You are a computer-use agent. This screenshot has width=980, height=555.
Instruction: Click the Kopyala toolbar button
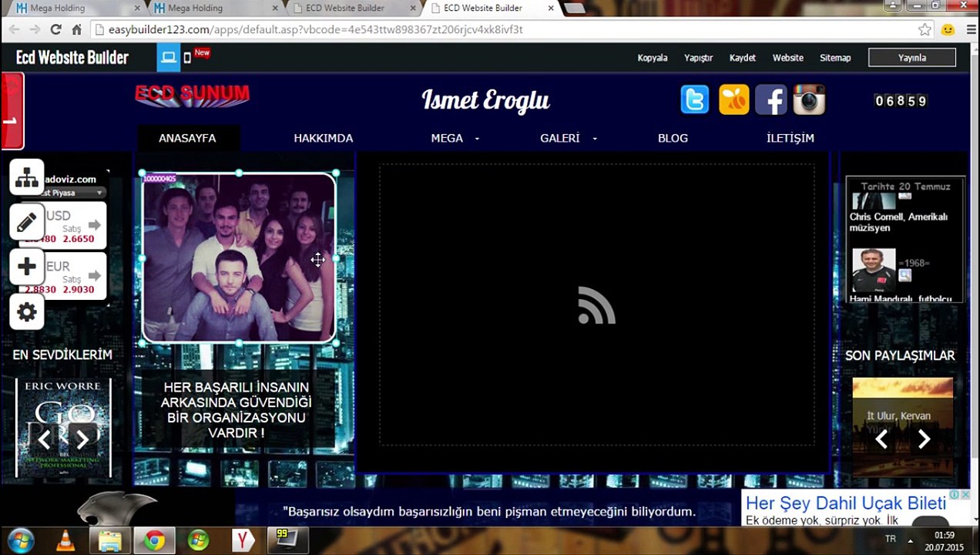click(653, 58)
